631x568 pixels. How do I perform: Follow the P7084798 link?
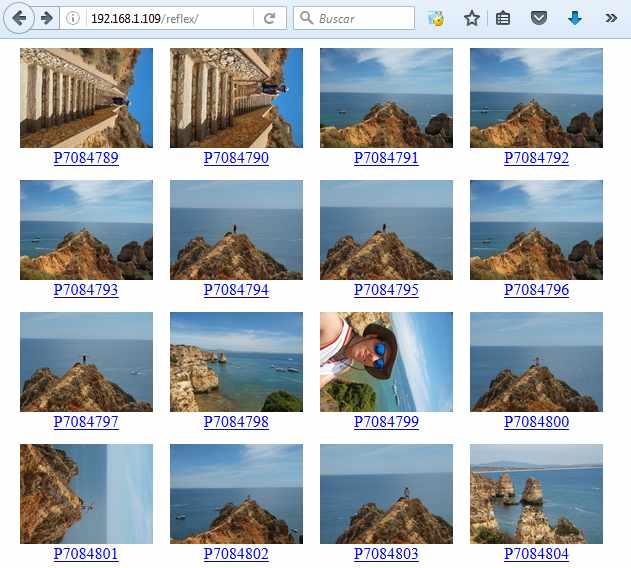[236, 422]
